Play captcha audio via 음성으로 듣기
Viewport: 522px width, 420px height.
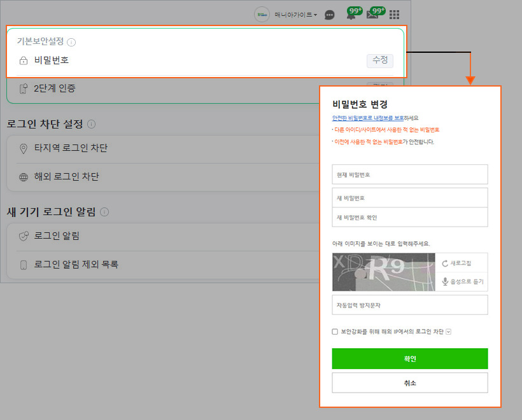pos(462,281)
